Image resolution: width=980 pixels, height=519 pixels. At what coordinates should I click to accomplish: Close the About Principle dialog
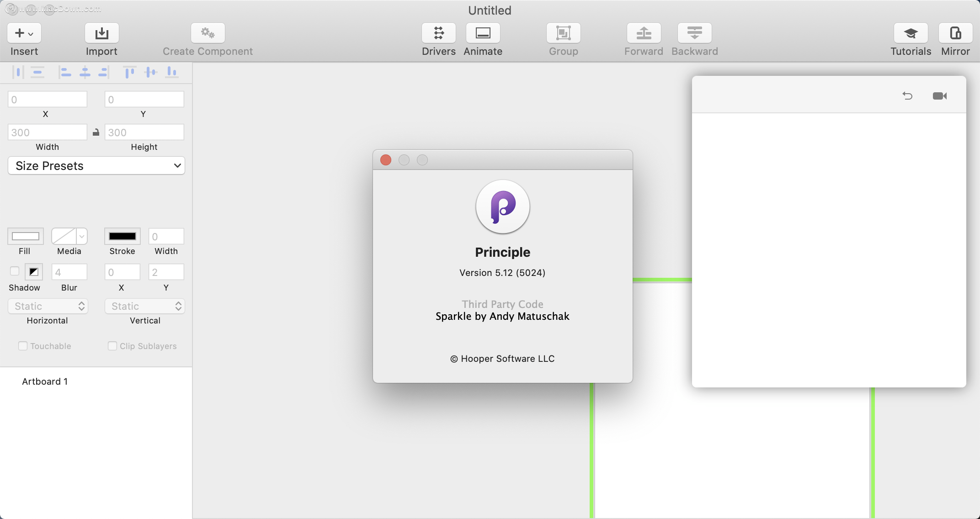[x=386, y=160]
